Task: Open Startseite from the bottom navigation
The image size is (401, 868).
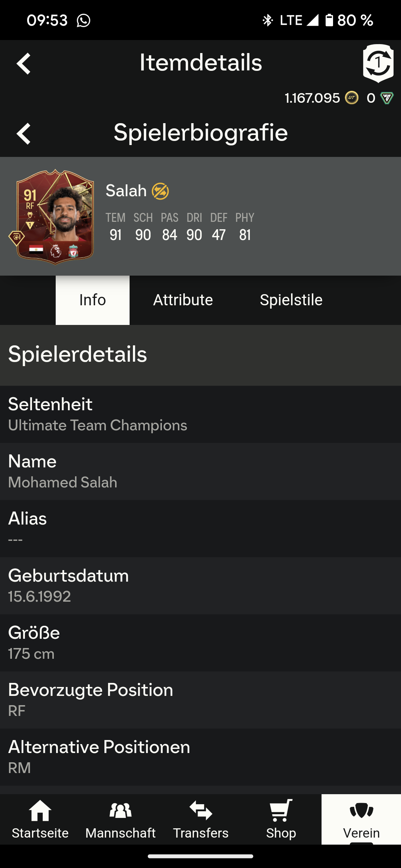Action: 40,819
